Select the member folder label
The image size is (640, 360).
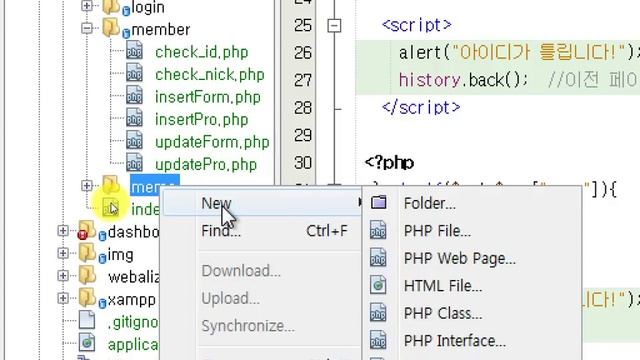[160, 30]
